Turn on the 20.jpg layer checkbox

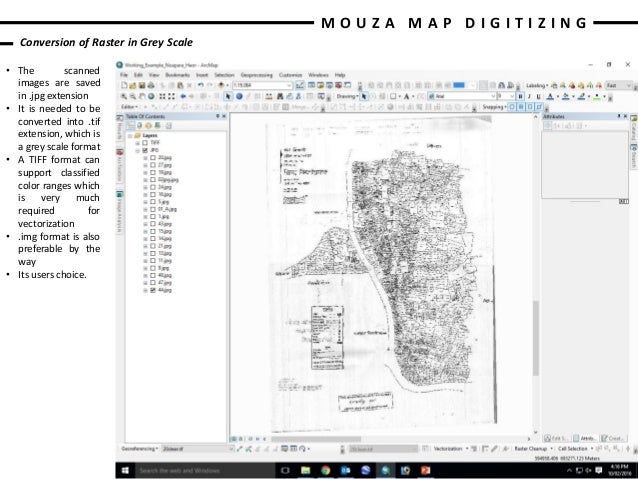point(153,158)
